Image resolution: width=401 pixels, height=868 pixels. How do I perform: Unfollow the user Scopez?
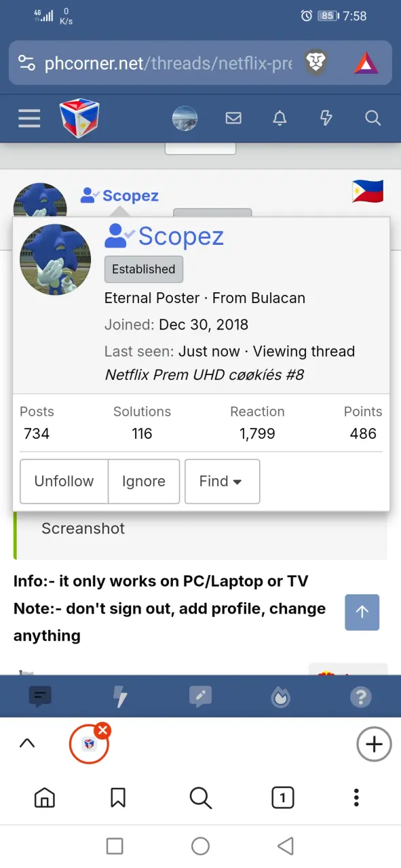click(64, 481)
